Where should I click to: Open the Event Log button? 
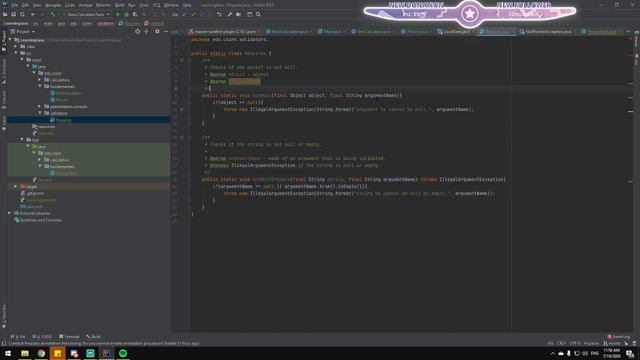pyautogui.click(x=619, y=337)
